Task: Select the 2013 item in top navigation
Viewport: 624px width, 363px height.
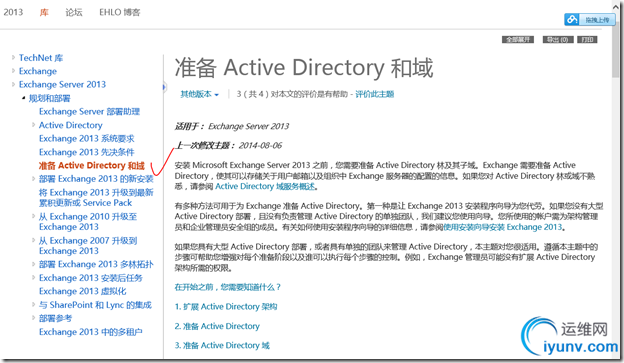Action: click(x=13, y=12)
